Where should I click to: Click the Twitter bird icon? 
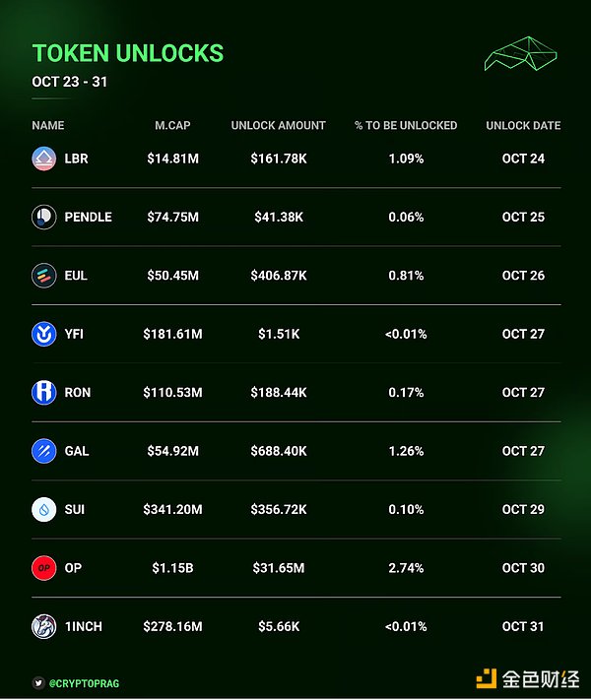pyautogui.click(x=37, y=680)
